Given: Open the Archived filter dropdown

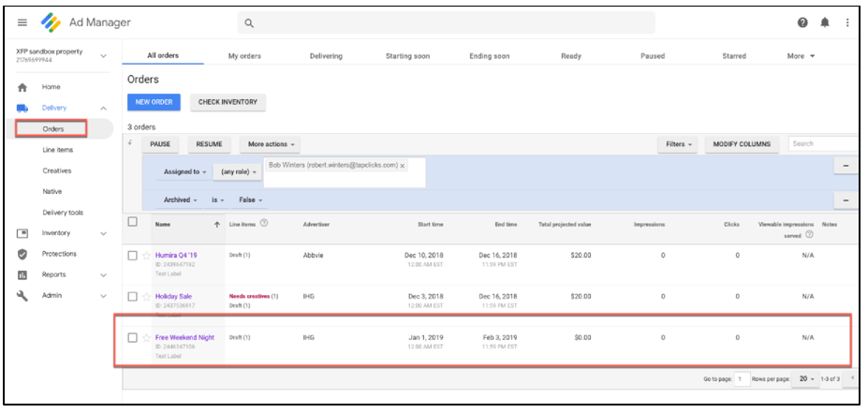Looking at the screenshot, I should point(180,199).
